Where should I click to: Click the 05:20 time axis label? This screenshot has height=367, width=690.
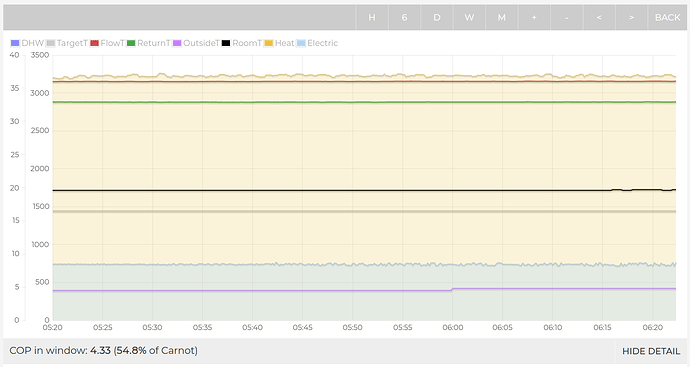(52, 327)
